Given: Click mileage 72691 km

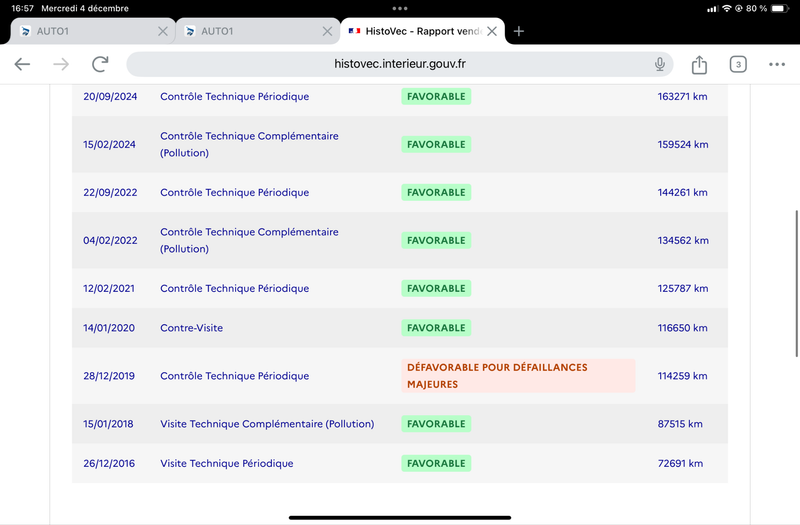Looking at the screenshot, I should [680, 463].
